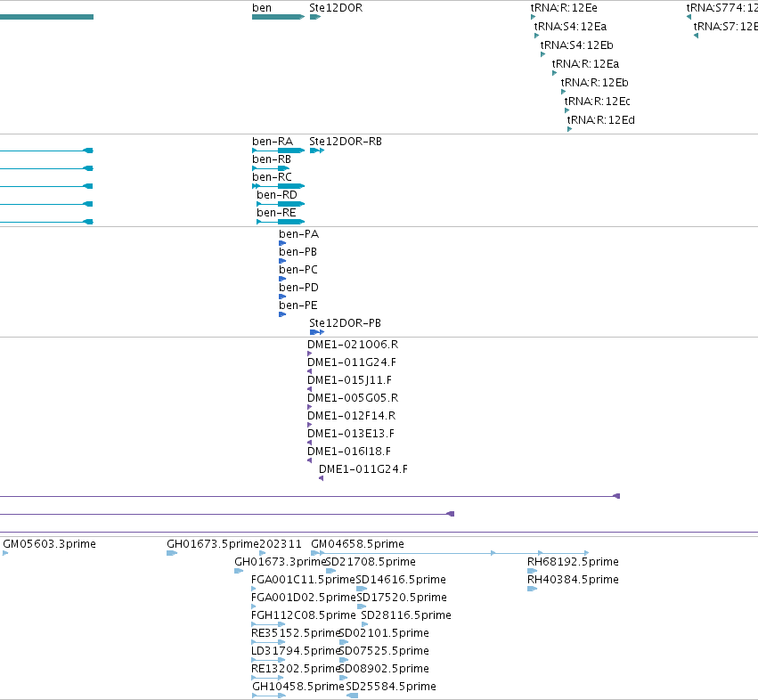Click the RE35152.5prime EST label
The image size is (758, 700).
[296, 634]
